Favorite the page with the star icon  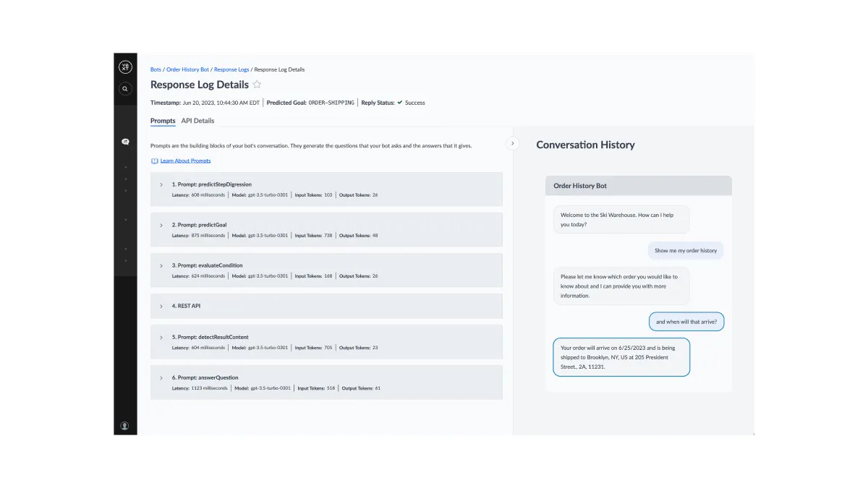point(257,85)
